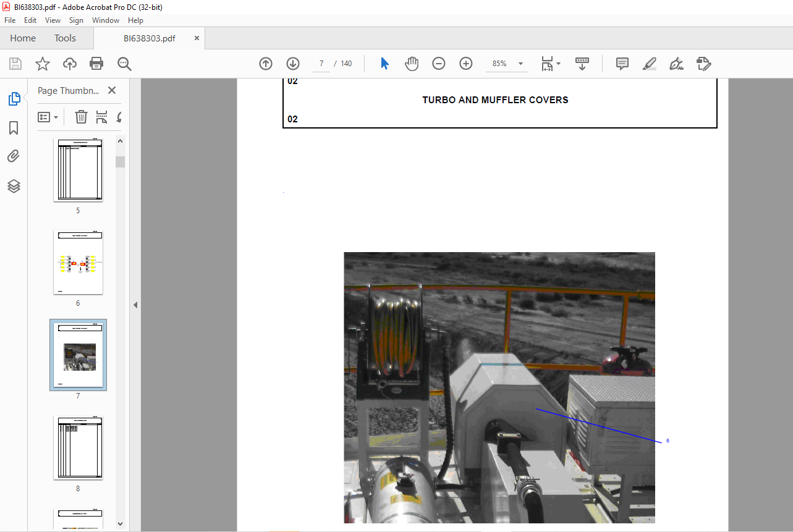
Task: Open the Layers sidebar panel
Action: [x=14, y=186]
